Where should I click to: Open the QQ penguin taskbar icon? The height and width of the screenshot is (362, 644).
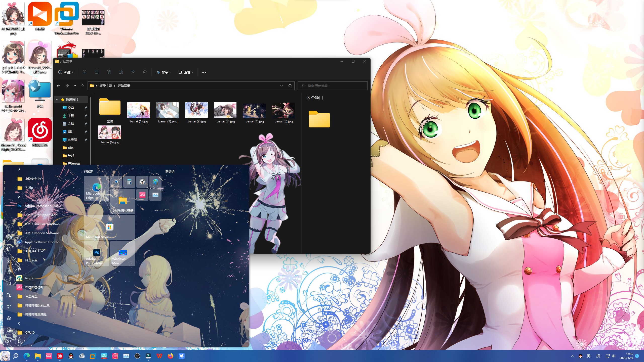pyautogui.click(x=71, y=356)
